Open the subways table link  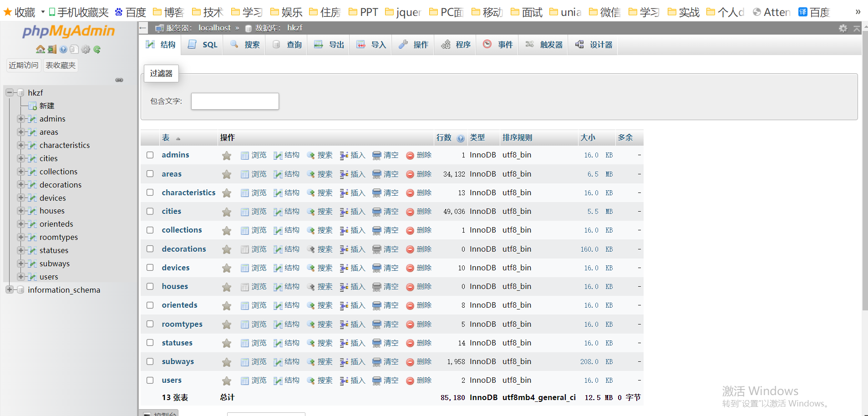pos(178,361)
